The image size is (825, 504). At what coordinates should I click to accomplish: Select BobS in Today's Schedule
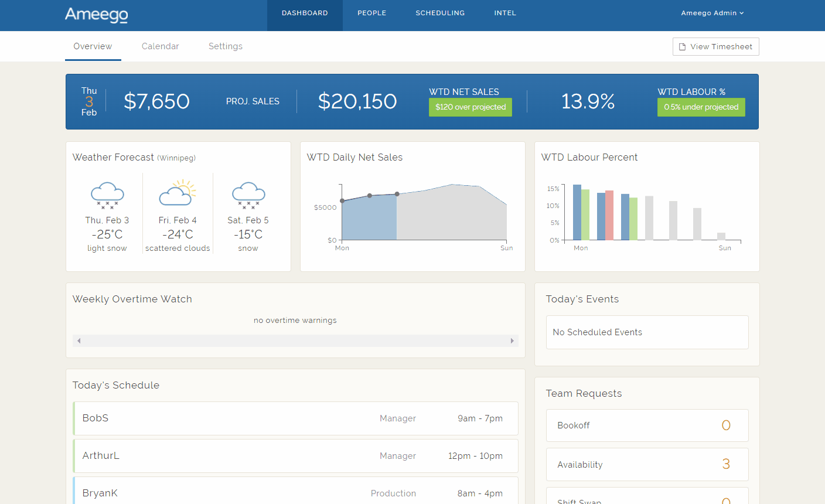click(295, 418)
